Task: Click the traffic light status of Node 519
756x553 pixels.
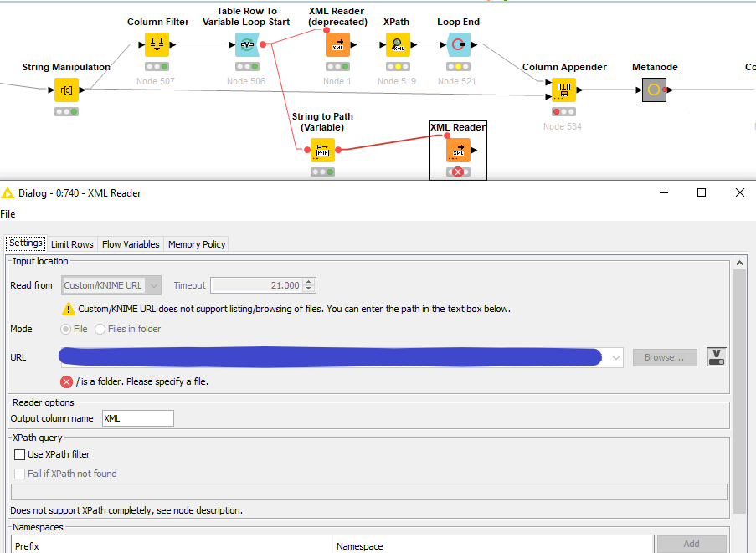Action: coord(398,66)
